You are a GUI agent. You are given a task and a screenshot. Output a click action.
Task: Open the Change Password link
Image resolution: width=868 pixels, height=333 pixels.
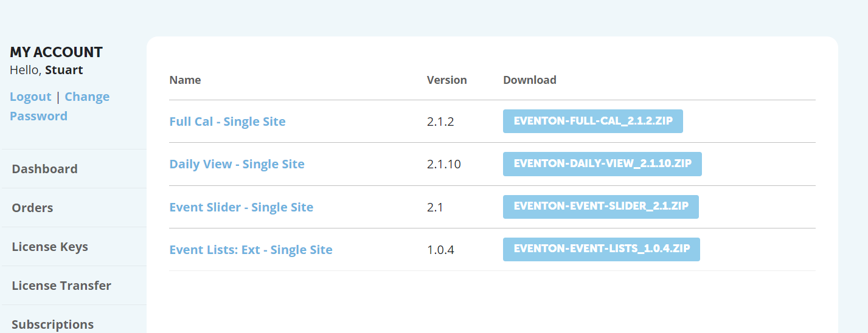(60, 106)
